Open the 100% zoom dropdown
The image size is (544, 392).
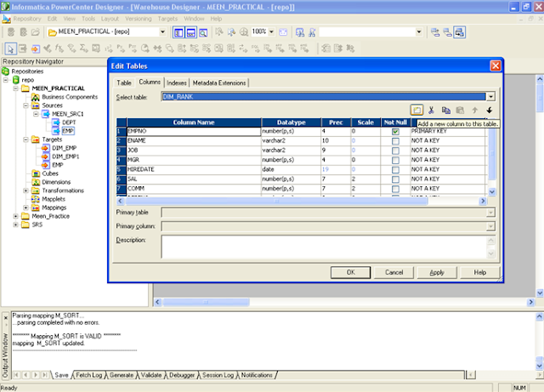tap(271, 32)
